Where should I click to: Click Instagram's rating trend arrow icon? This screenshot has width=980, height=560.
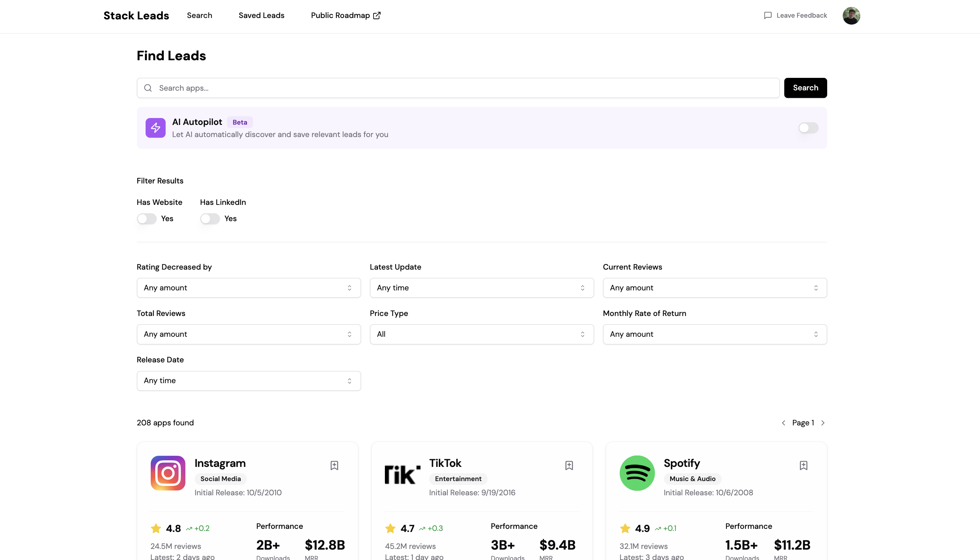[189, 529]
